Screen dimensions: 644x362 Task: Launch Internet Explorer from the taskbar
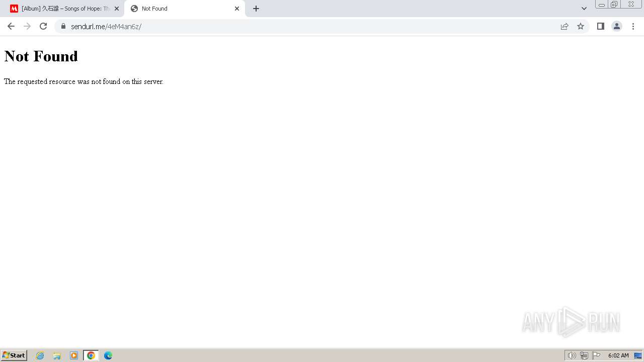[x=40, y=355]
